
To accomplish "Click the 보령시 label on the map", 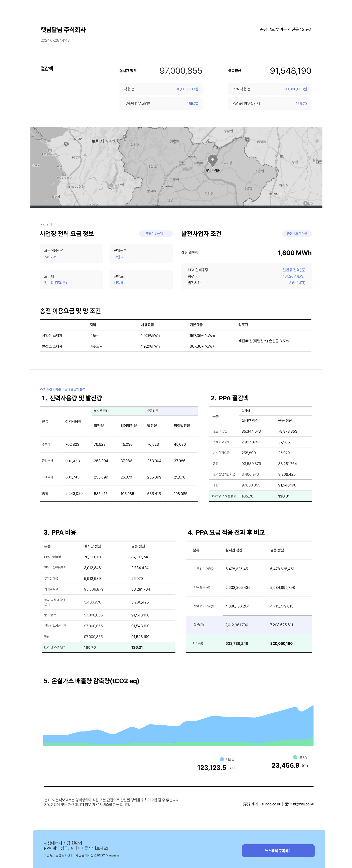I will (98, 141).
